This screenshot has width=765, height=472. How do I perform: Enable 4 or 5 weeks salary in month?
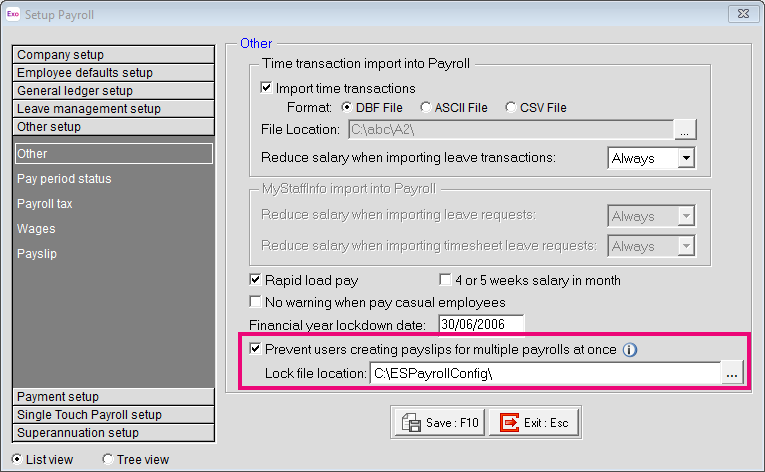click(x=446, y=280)
